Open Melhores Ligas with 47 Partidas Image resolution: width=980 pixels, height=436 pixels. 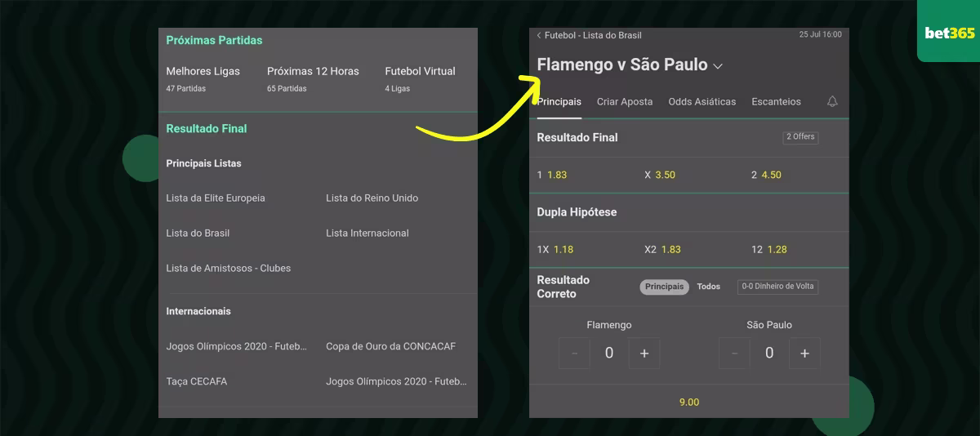pyautogui.click(x=203, y=78)
